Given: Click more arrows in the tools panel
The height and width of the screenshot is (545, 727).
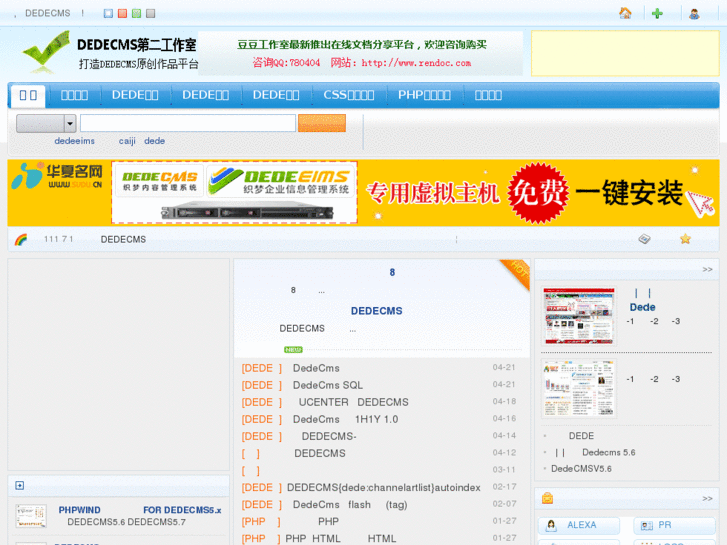Looking at the screenshot, I should click(707, 499).
